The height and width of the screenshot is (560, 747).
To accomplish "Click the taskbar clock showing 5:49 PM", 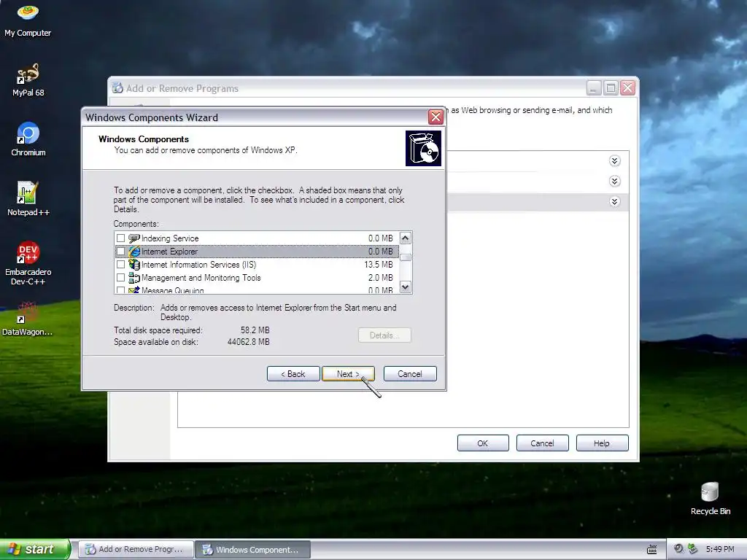I will [720, 549].
